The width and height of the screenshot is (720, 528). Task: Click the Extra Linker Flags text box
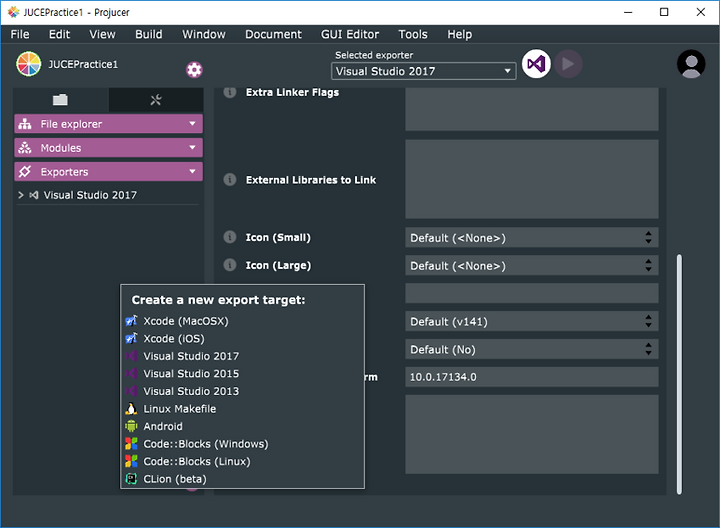(x=532, y=109)
